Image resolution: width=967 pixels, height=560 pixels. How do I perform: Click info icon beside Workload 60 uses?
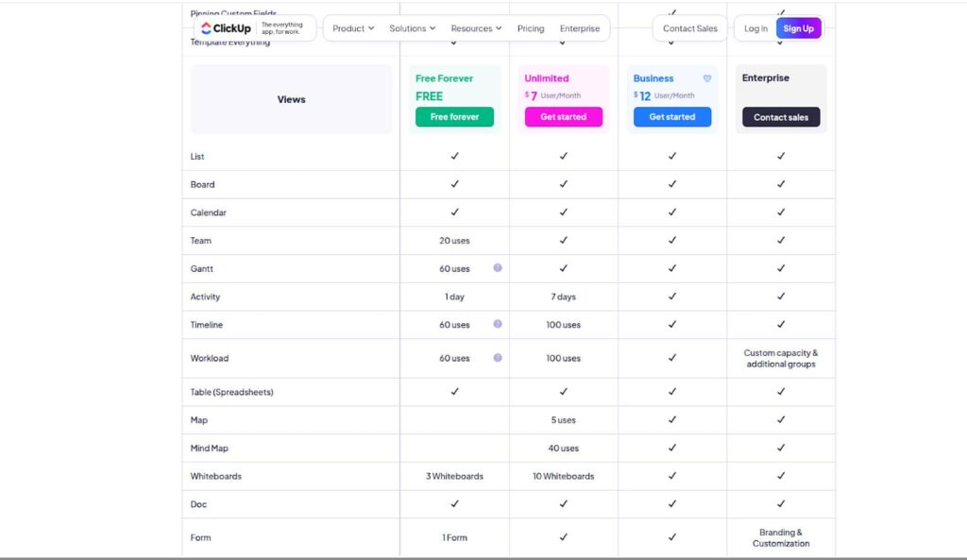coord(498,358)
